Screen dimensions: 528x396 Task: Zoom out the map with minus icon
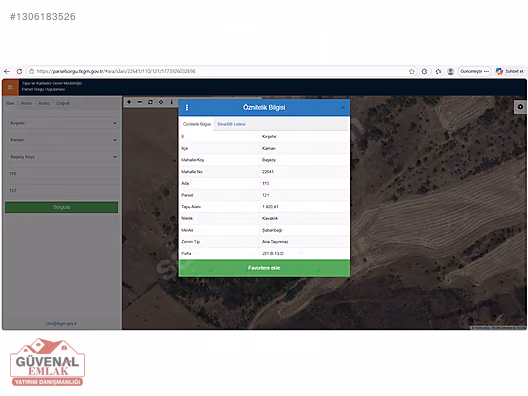[x=140, y=102]
